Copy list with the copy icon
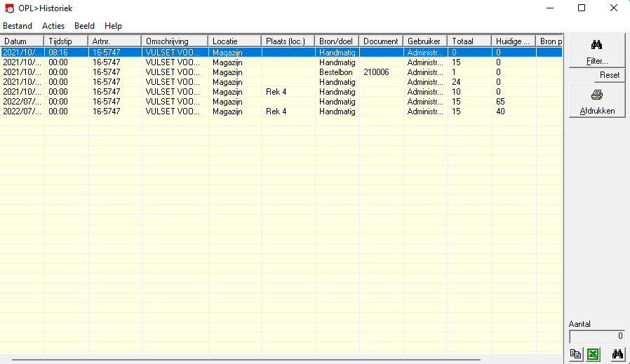Screen dimensions: 630x364 tap(576, 354)
